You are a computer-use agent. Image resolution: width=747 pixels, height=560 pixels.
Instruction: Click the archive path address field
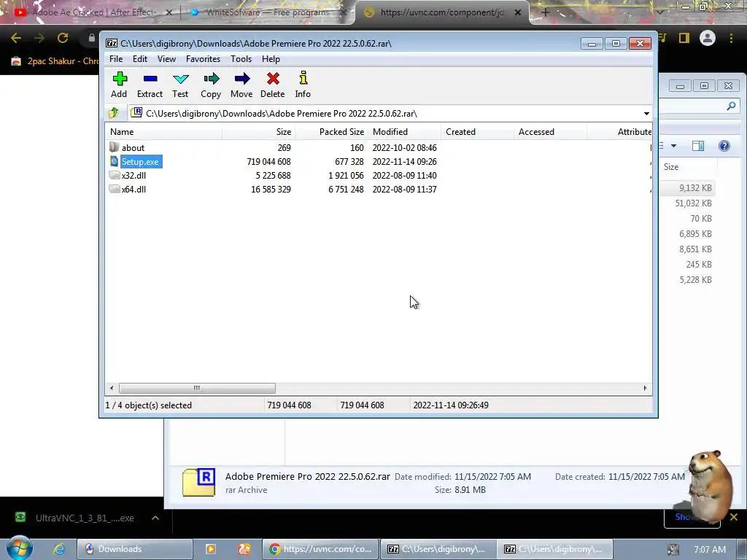tap(385, 113)
